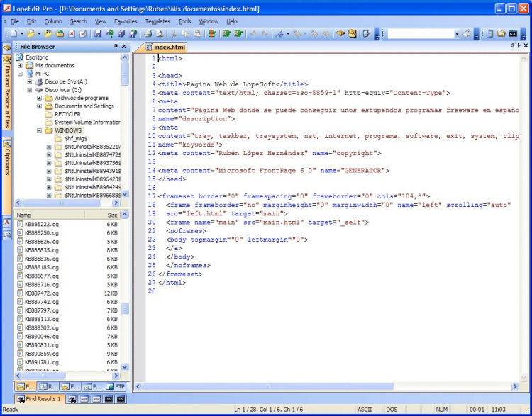Viewport: 532px width, 416px height.
Task: Close the File Browser panel
Action: (124, 46)
